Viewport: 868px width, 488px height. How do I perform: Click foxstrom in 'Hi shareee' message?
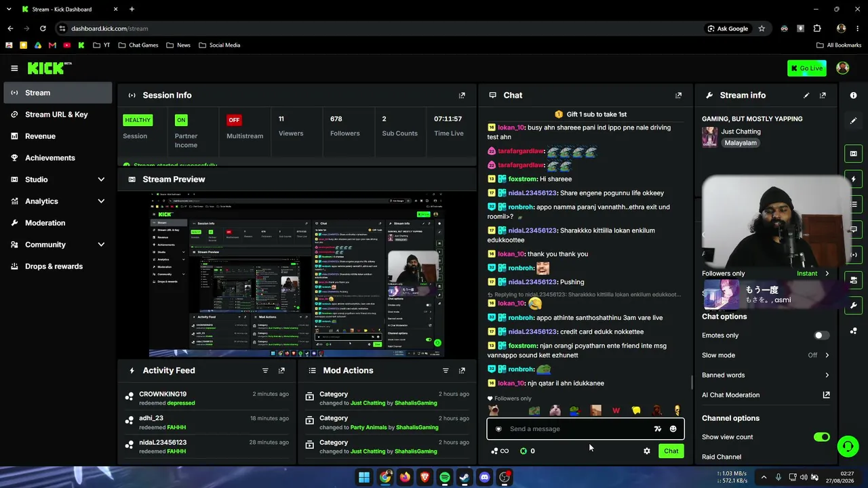tap(522, 179)
